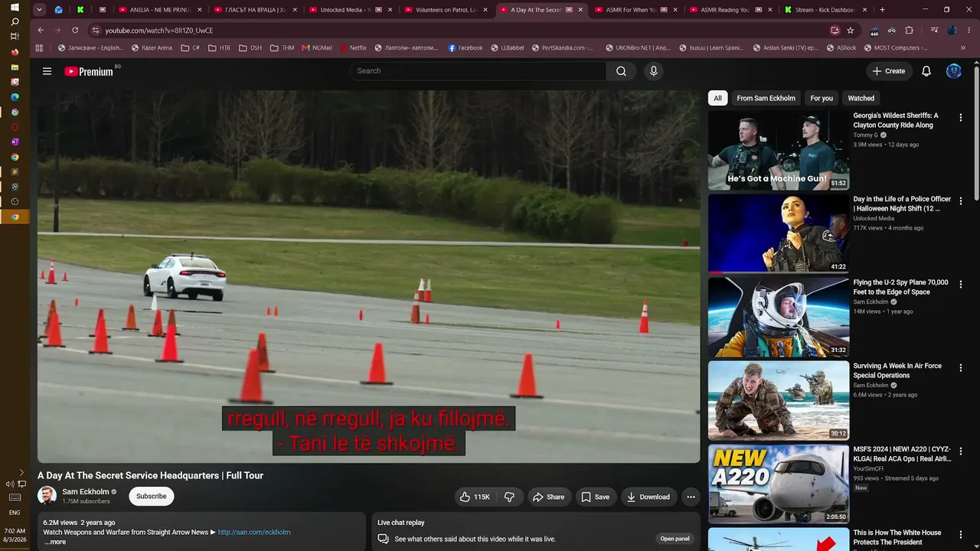
Task: Launch Microsoft Edge from the taskbar
Action: point(15,97)
